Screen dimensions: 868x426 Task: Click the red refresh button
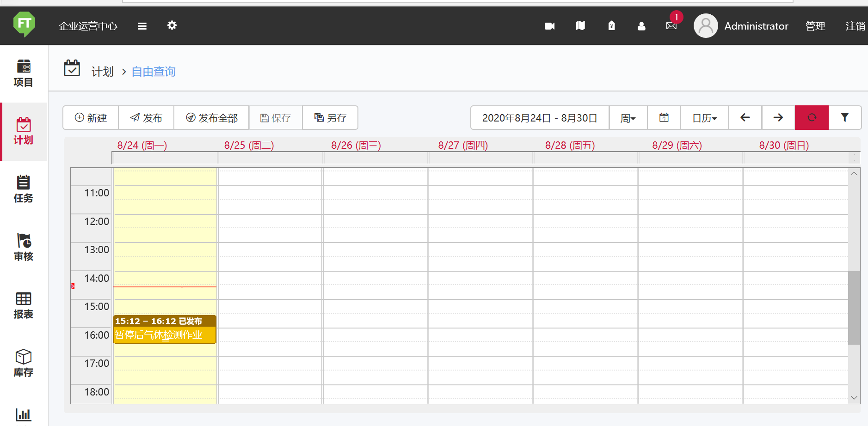tap(812, 118)
